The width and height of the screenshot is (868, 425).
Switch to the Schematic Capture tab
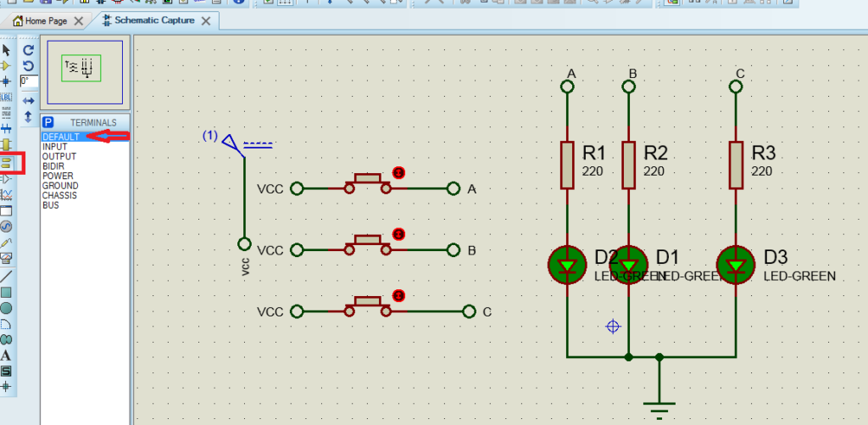154,20
